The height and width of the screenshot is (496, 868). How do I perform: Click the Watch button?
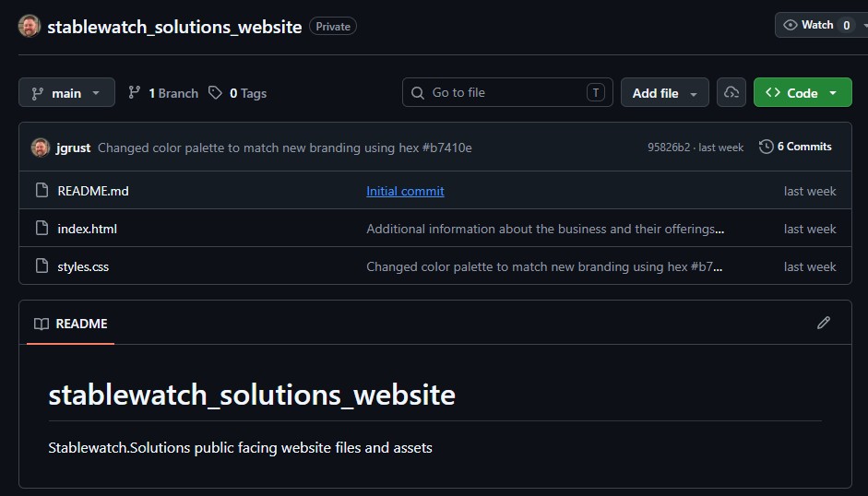coord(821,25)
